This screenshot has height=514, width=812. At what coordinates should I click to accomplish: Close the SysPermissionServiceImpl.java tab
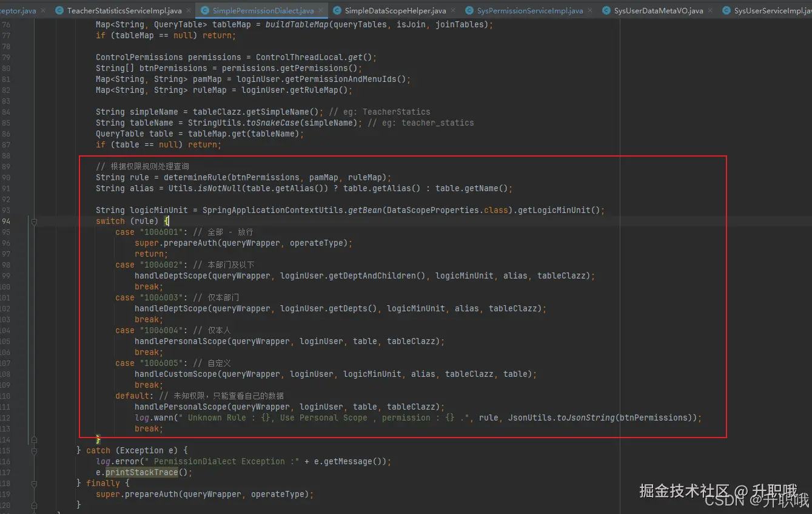tap(589, 11)
